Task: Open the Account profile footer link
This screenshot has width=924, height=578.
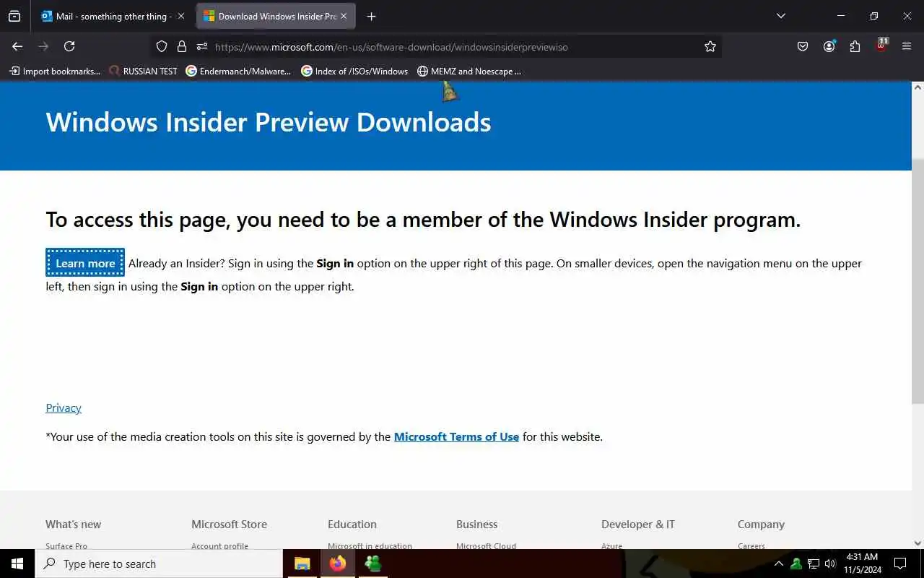Action: (219, 545)
